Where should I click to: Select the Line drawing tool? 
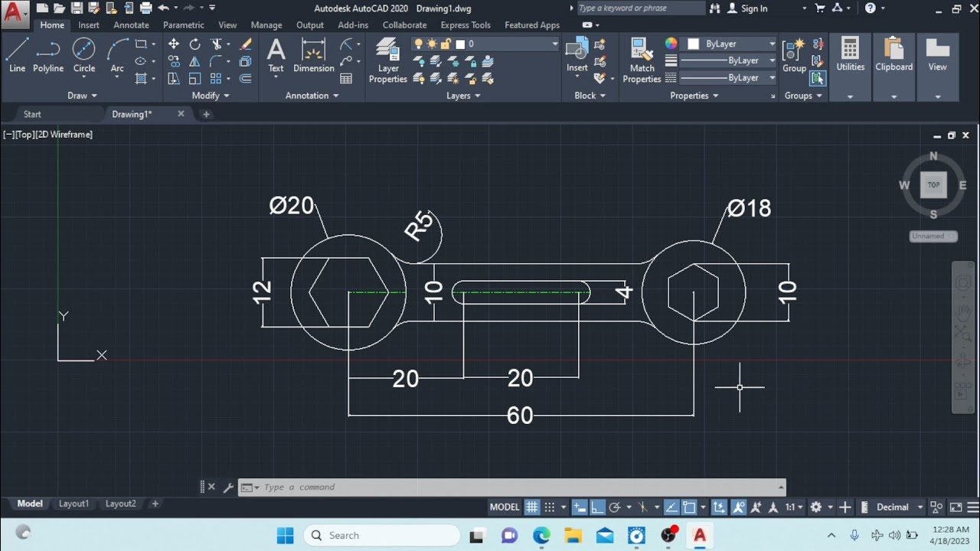pos(17,55)
